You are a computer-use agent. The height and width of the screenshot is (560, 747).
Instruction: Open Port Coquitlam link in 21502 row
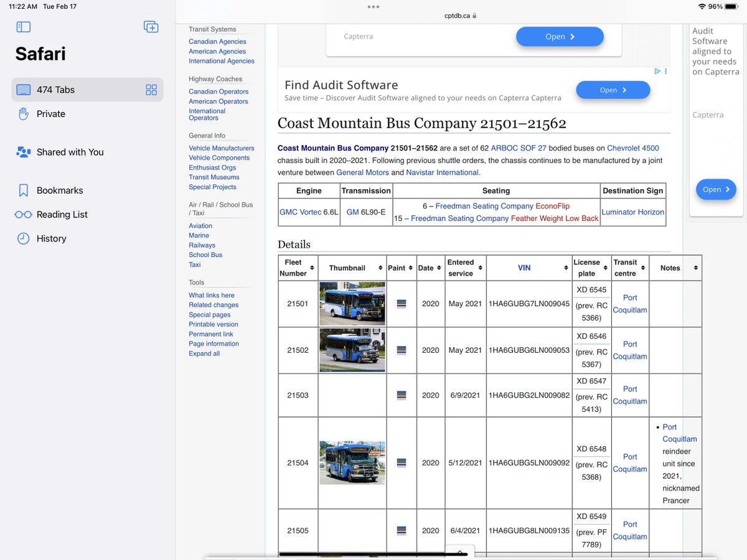pos(630,350)
